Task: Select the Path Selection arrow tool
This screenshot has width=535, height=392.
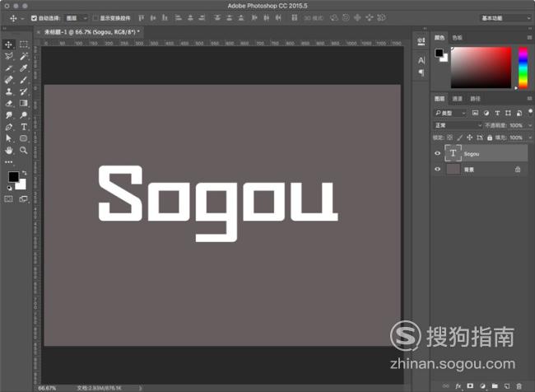Action: pyautogui.click(x=9, y=138)
